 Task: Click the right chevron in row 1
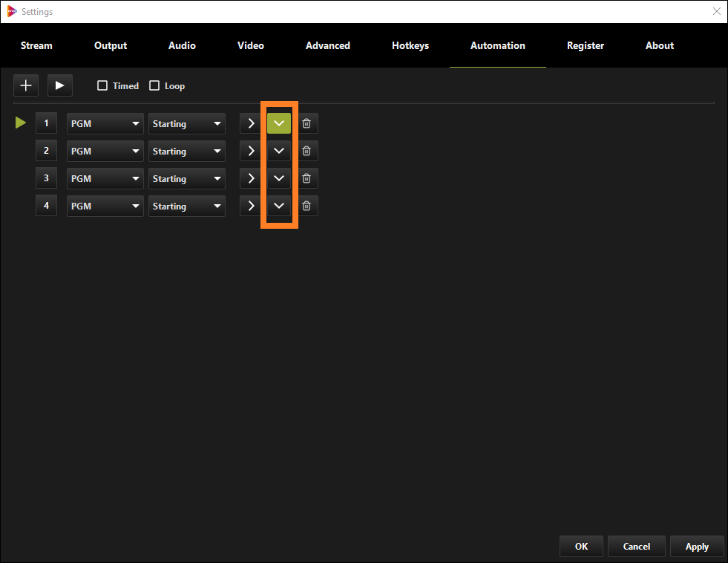coord(251,123)
